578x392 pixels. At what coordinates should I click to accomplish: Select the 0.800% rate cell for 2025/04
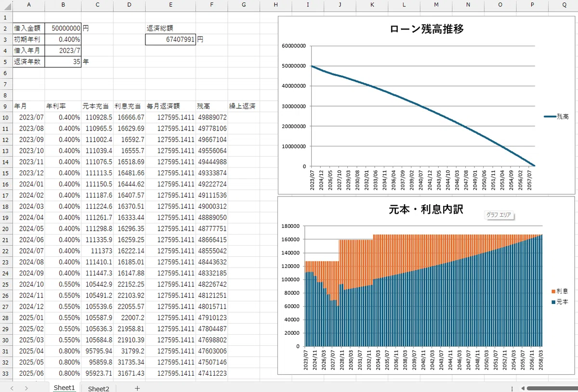pyautogui.click(x=63, y=351)
